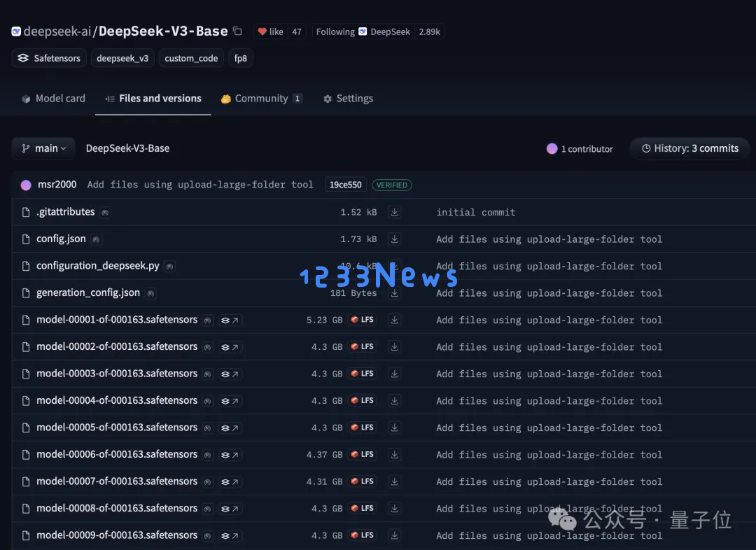Download .gitattributes file
The height and width of the screenshot is (550, 756).
tap(394, 212)
